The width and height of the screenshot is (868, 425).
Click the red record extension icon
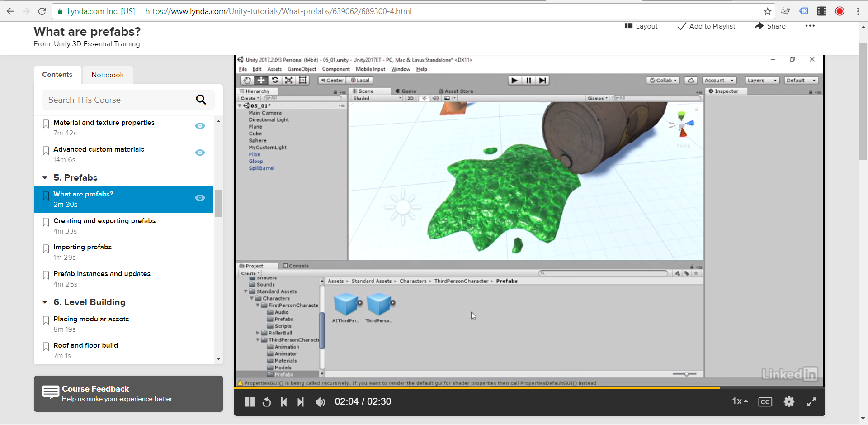pos(840,11)
